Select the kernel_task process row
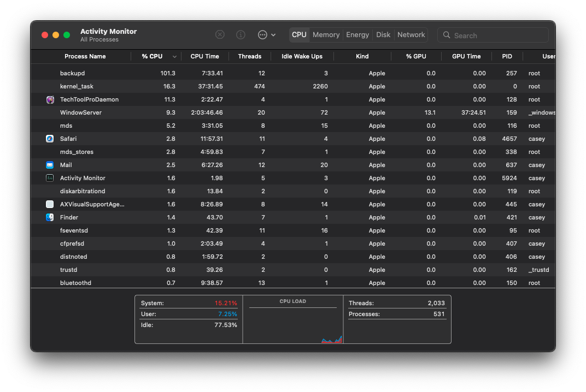 [x=293, y=86]
